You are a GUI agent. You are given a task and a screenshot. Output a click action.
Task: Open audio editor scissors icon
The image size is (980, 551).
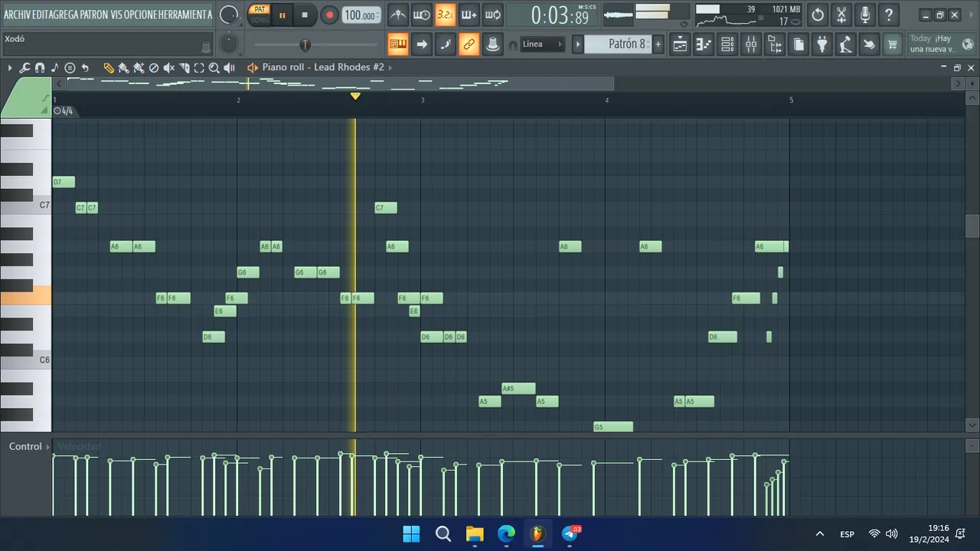(841, 15)
